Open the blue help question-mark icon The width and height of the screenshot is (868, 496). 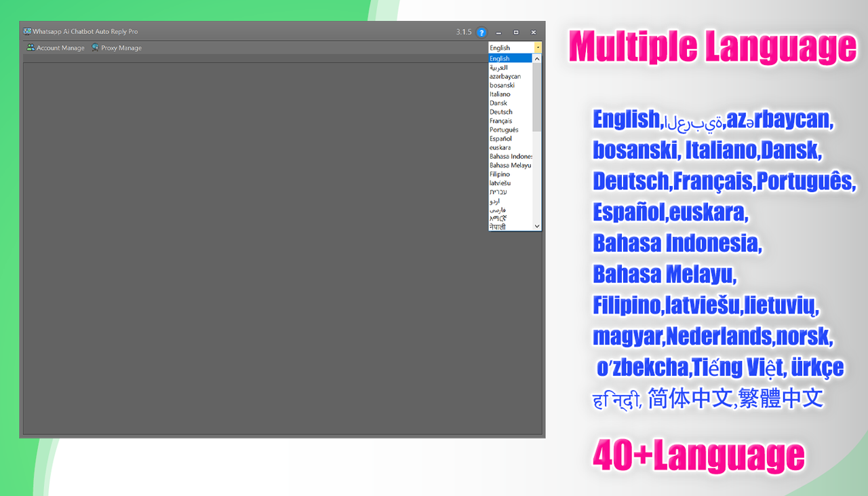click(x=481, y=32)
